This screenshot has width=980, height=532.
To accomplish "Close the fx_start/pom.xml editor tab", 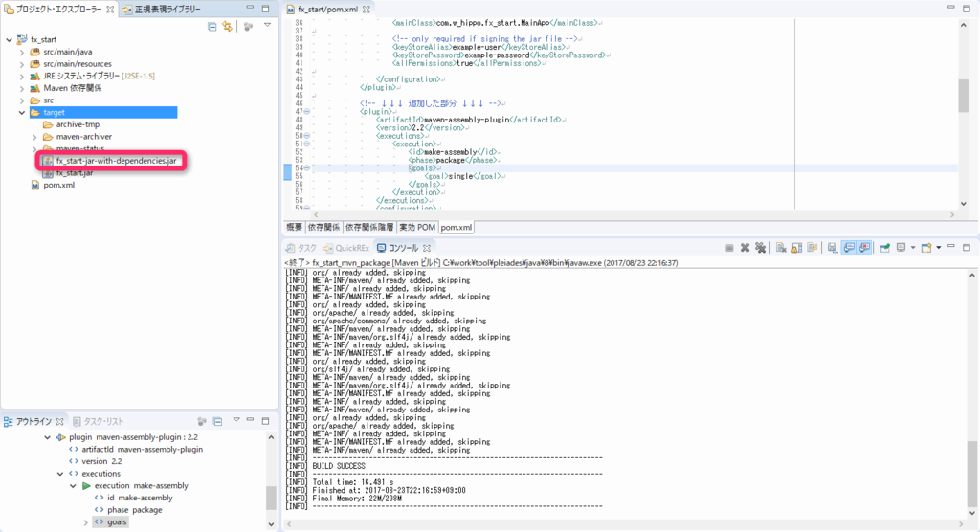I will pyautogui.click(x=367, y=10).
